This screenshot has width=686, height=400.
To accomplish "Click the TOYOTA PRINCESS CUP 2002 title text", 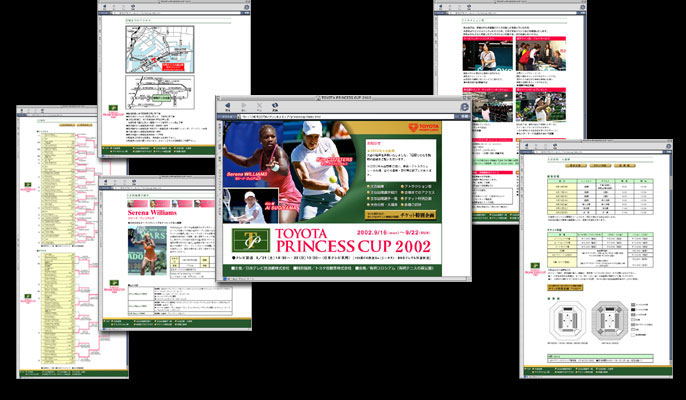I will (352, 240).
